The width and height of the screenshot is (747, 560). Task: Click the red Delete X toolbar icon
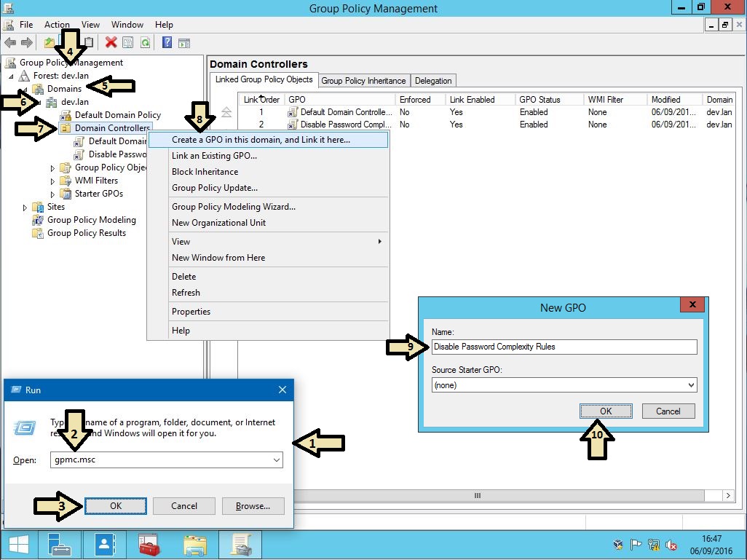(x=111, y=42)
